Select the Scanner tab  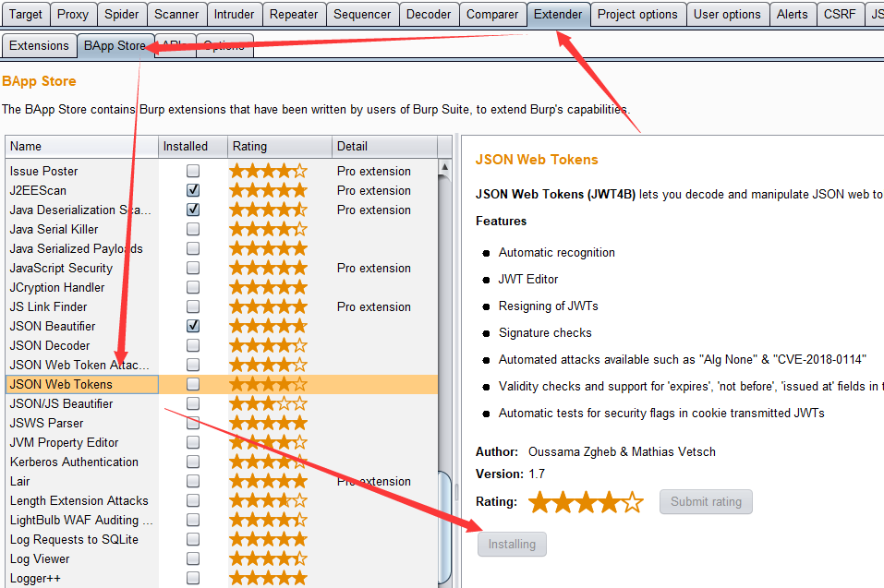(176, 14)
